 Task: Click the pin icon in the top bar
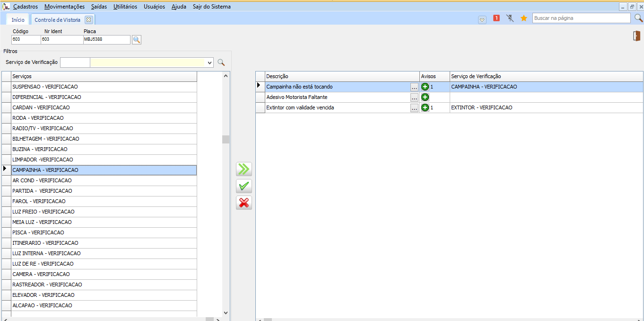pyautogui.click(x=510, y=18)
